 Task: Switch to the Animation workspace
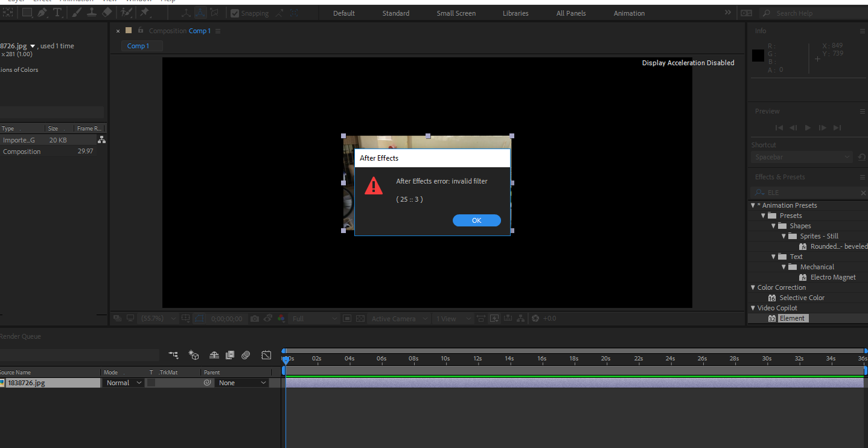coord(629,13)
